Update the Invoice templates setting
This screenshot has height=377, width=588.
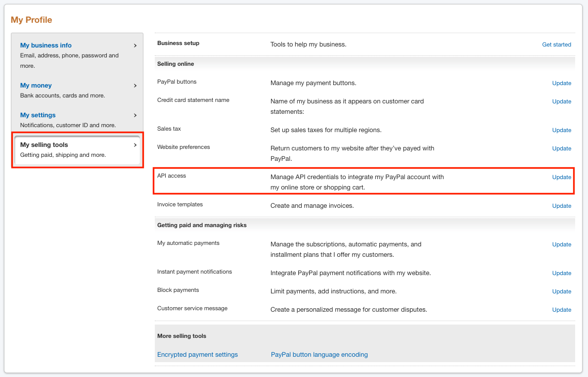tap(561, 206)
